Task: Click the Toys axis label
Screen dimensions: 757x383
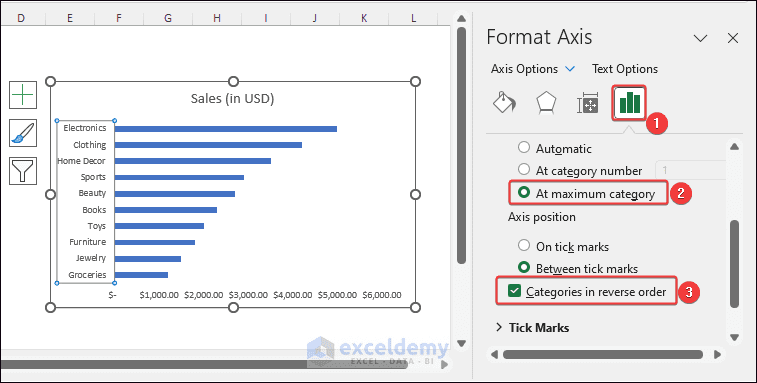Action: point(97,226)
